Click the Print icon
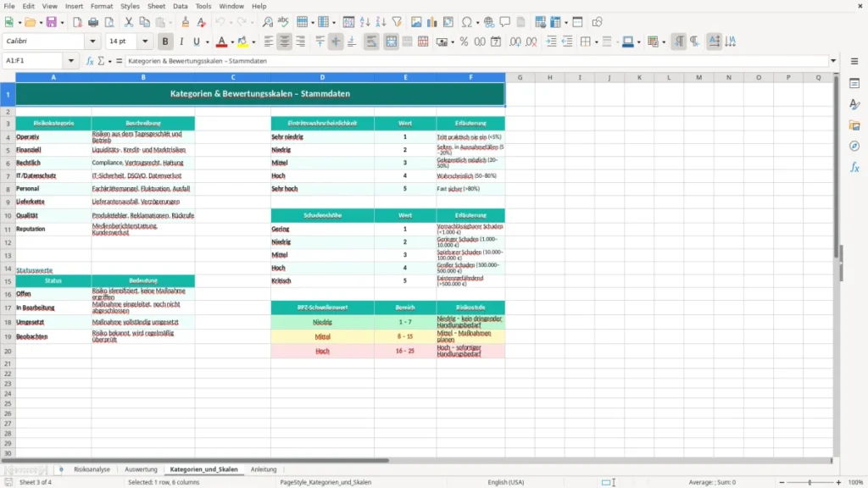 [93, 22]
